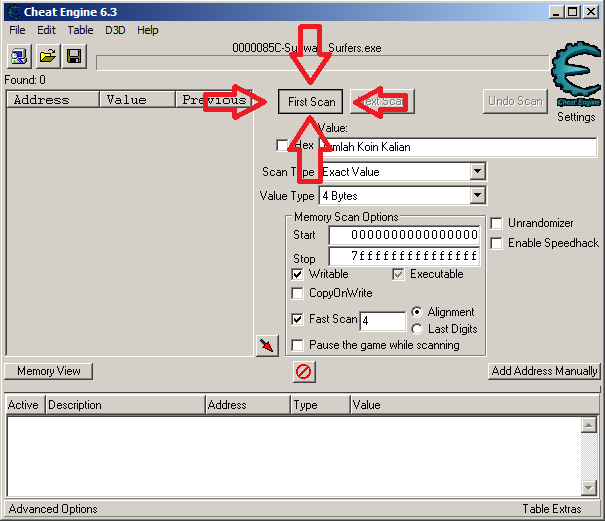Click the red circle clear list icon
The height and width of the screenshot is (521, 605).
tap(304, 372)
